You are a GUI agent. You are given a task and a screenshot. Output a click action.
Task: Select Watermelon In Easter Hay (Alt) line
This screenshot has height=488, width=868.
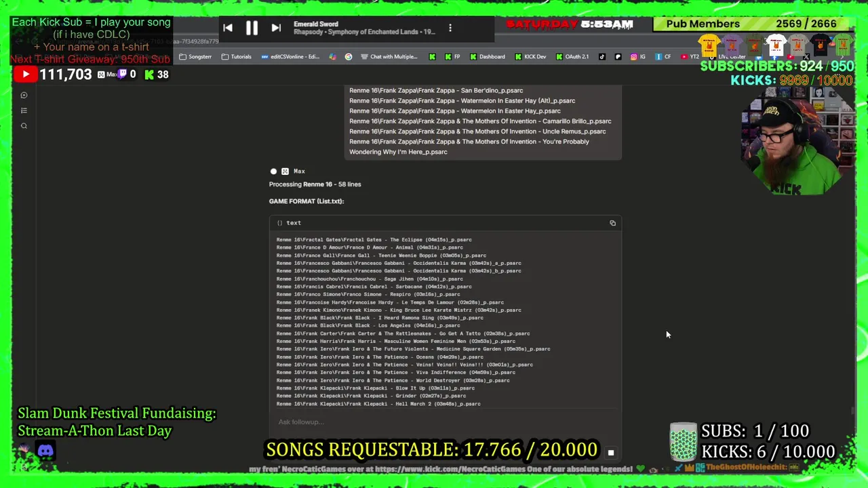[x=462, y=100]
